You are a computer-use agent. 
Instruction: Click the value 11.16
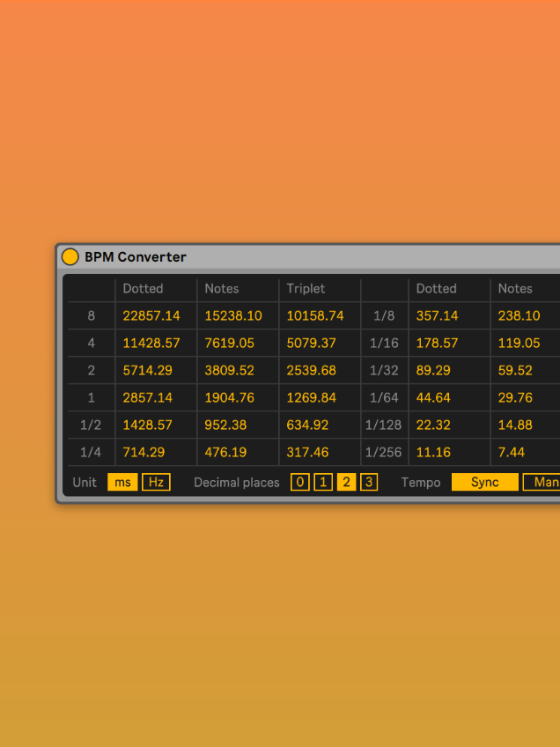pos(433,452)
